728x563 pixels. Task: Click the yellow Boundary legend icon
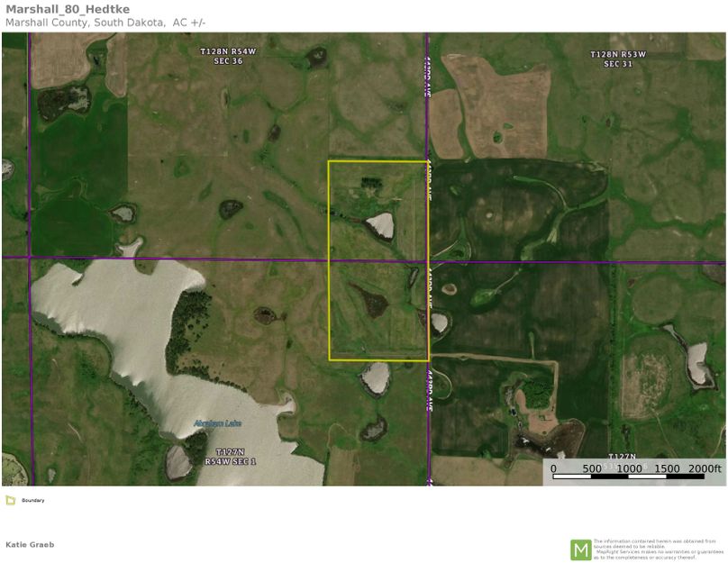point(10,500)
